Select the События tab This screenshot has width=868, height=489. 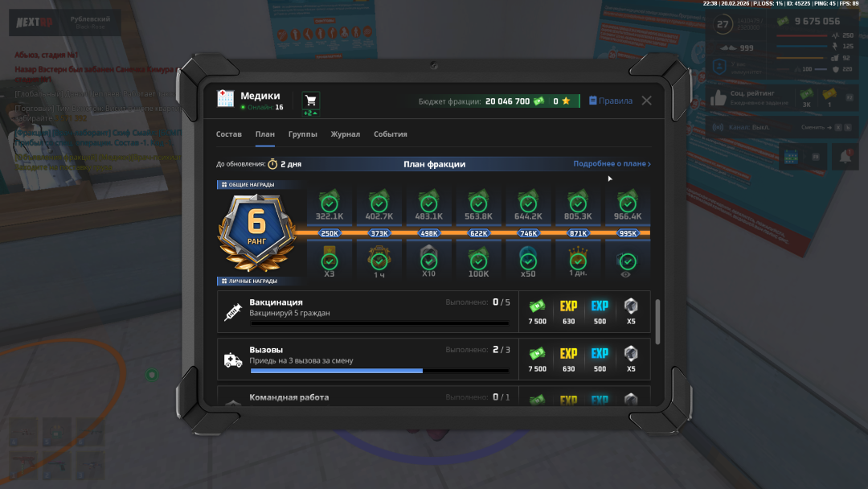coord(390,134)
